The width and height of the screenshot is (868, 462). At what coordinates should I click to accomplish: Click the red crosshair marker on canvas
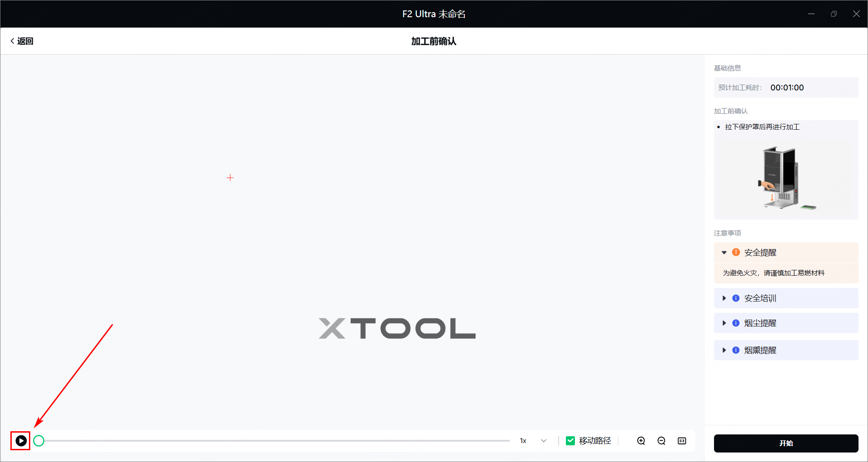tap(230, 178)
